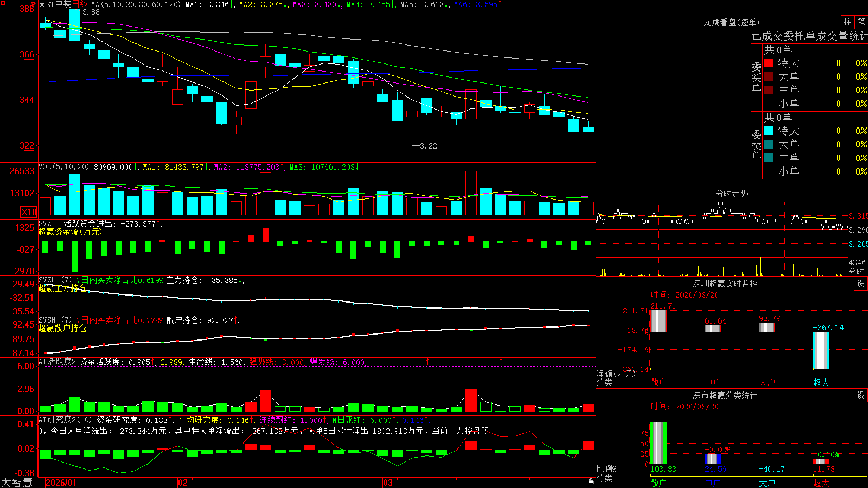Click the MA6: 3.595 value
Viewport: 868px width, 488px height.
pos(478,4)
